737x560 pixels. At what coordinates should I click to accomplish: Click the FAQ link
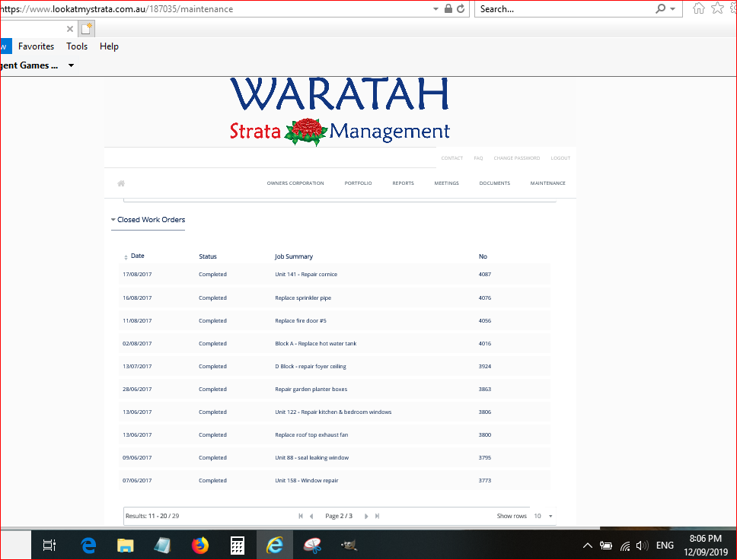click(x=478, y=158)
